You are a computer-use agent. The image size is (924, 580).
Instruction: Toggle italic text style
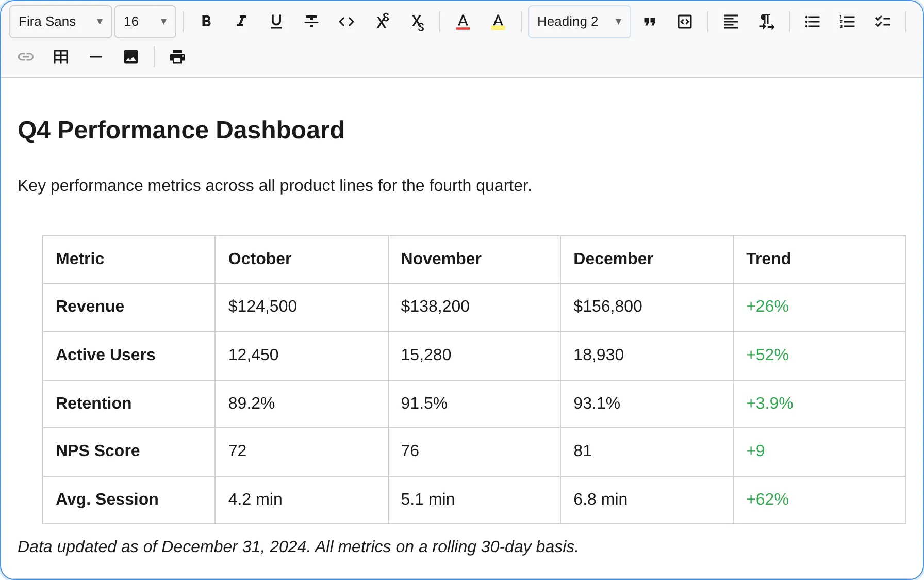tap(241, 22)
